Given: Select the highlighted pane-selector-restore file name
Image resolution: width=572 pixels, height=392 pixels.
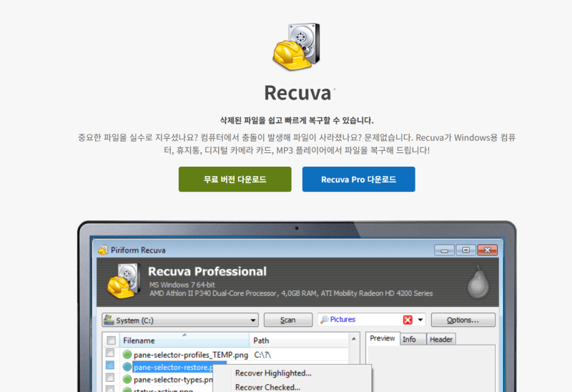Looking at the screenshot, I should pyautogui.click(x=174, y=367).
